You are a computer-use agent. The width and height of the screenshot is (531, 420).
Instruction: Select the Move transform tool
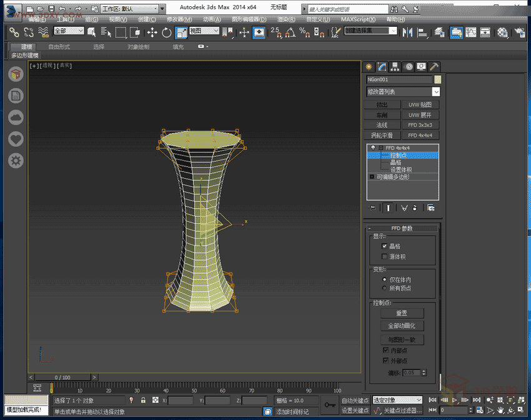coord(152,32)
